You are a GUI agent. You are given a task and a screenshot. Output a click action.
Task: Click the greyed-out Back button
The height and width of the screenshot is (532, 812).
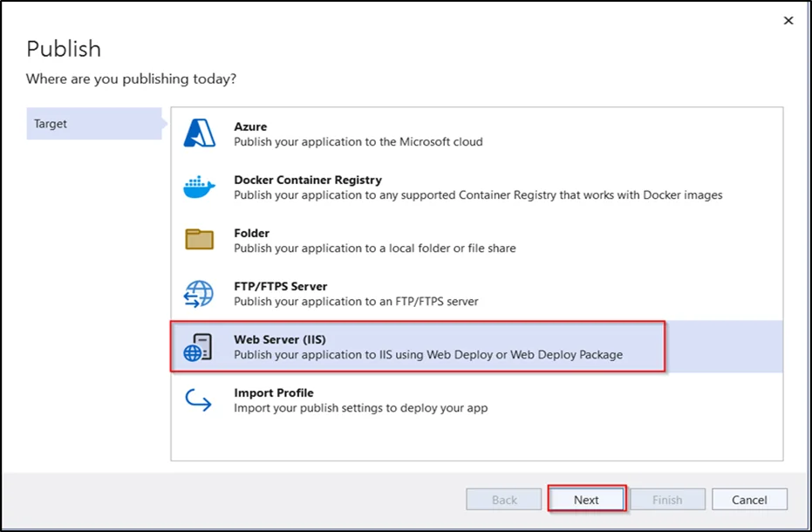(x=504, y=500)
